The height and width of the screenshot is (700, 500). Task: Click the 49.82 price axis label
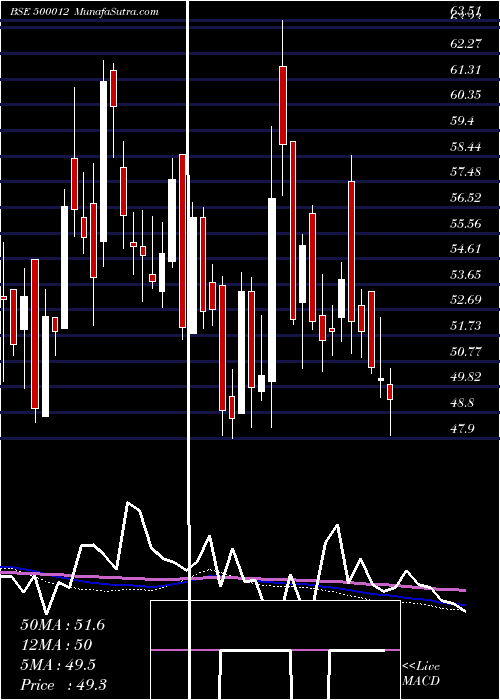point(466,377)
